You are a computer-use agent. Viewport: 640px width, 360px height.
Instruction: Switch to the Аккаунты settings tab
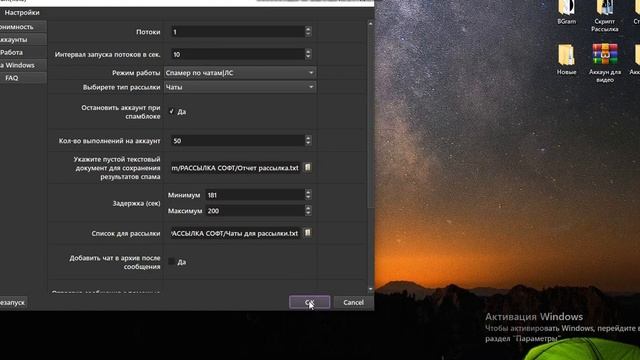click(22, 40)
